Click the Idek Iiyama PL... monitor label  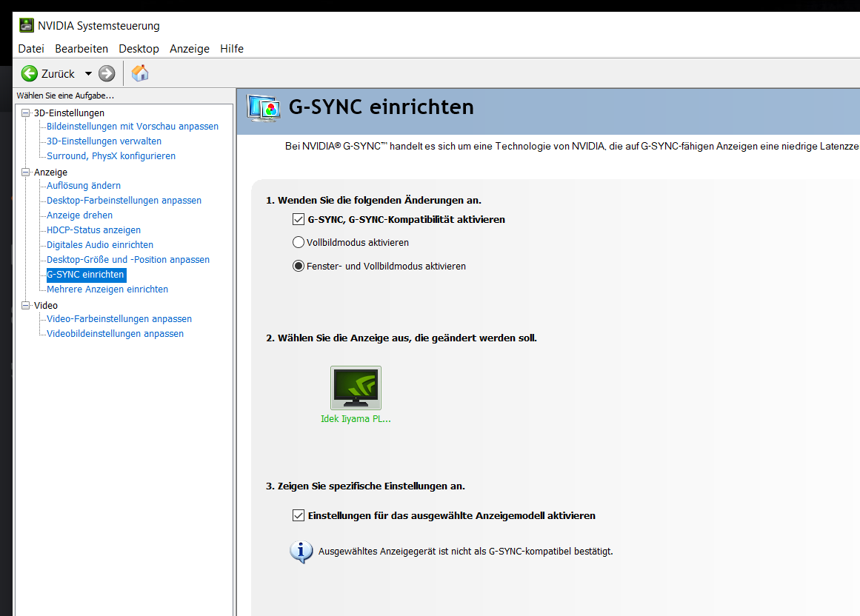tap(356, 419)
